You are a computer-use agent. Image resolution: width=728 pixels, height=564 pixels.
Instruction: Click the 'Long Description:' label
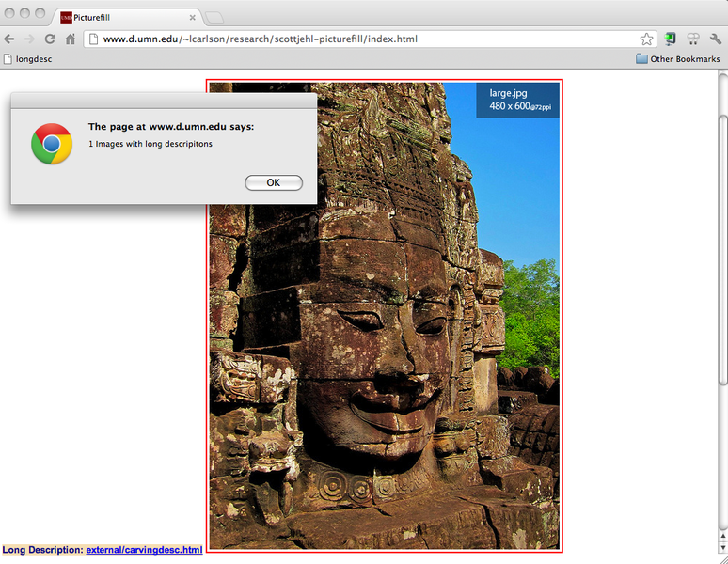coord(42,550)
